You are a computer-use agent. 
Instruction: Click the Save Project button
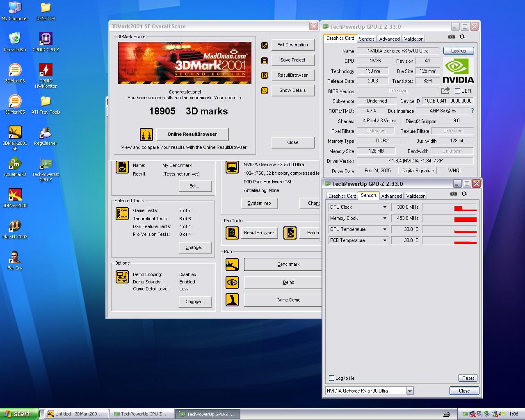[292, 60]
